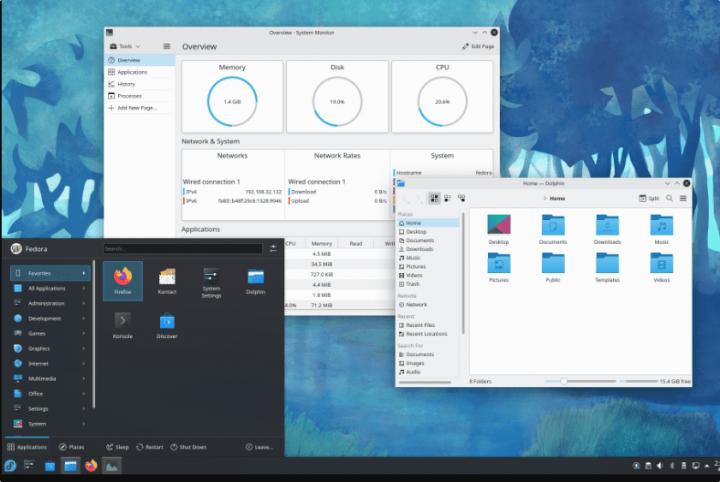The width and height of the screenshot is (720, 482).
Task: Launch Konsole terminal from Favorites
Action: [122, 325]
